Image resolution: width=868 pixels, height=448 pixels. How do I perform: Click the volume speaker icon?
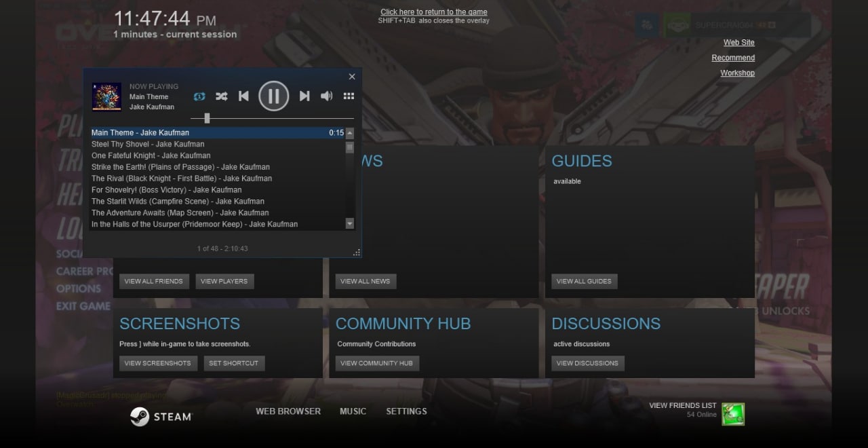[327, 96]
